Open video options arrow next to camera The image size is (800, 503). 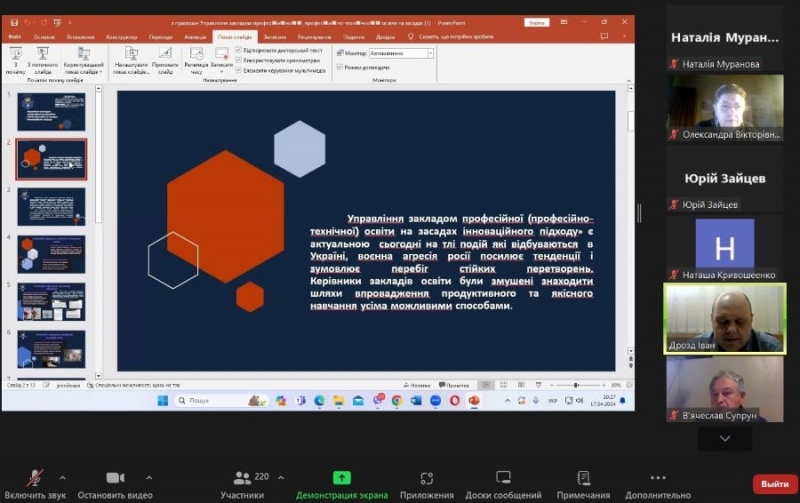(x=149, y=478)
